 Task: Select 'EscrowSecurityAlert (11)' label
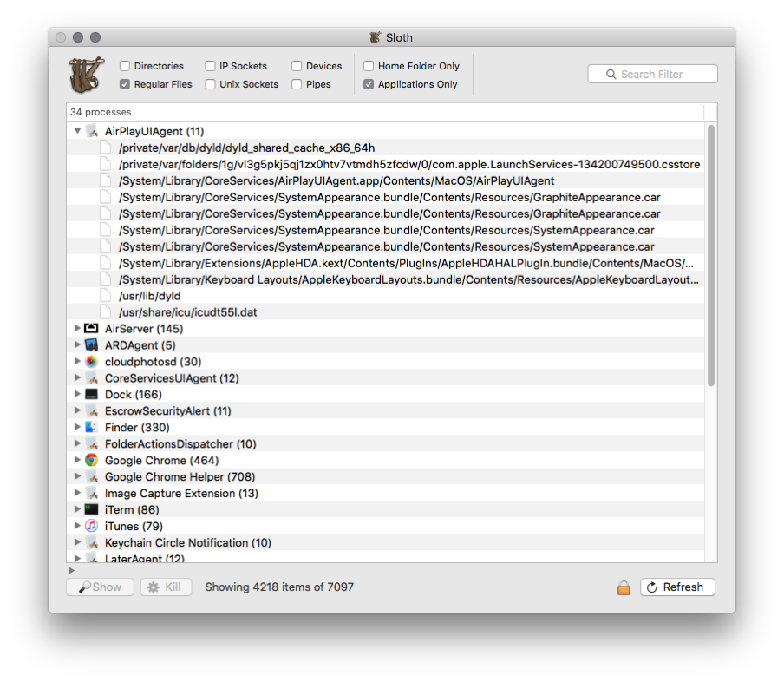pyautogui.click(x=168, y=411)
